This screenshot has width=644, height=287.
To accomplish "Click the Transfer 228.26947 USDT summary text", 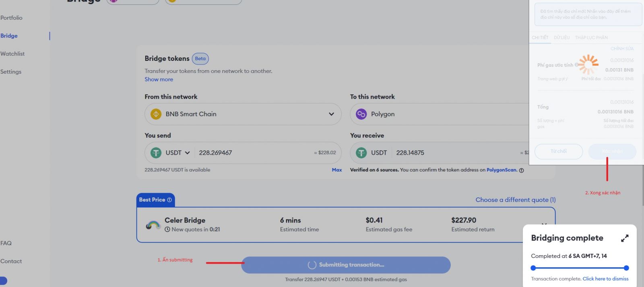I will coord(346,279).
